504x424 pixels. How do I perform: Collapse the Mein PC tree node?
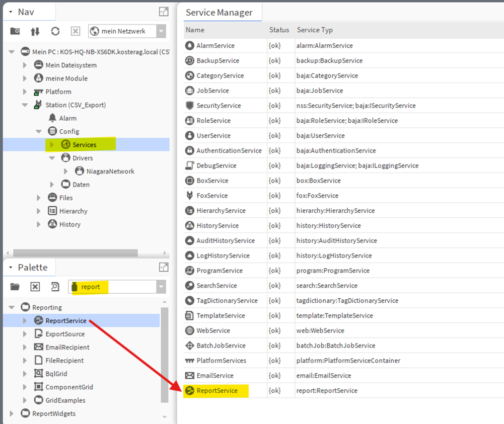pos(11,52)
